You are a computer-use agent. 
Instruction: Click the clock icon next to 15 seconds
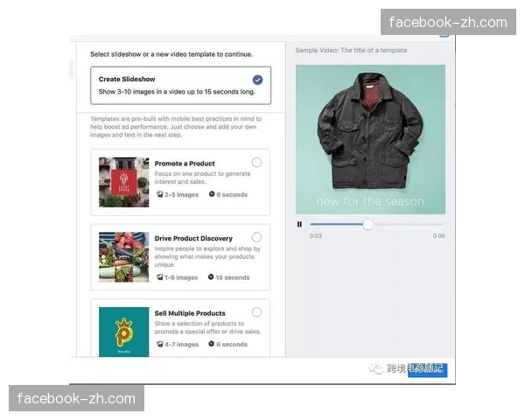tap(211, 276)
